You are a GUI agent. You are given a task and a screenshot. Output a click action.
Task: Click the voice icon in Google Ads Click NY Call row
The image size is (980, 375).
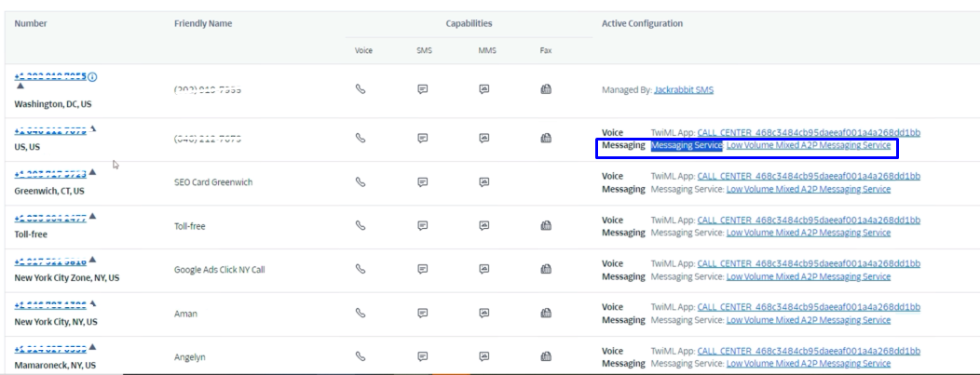361,269
